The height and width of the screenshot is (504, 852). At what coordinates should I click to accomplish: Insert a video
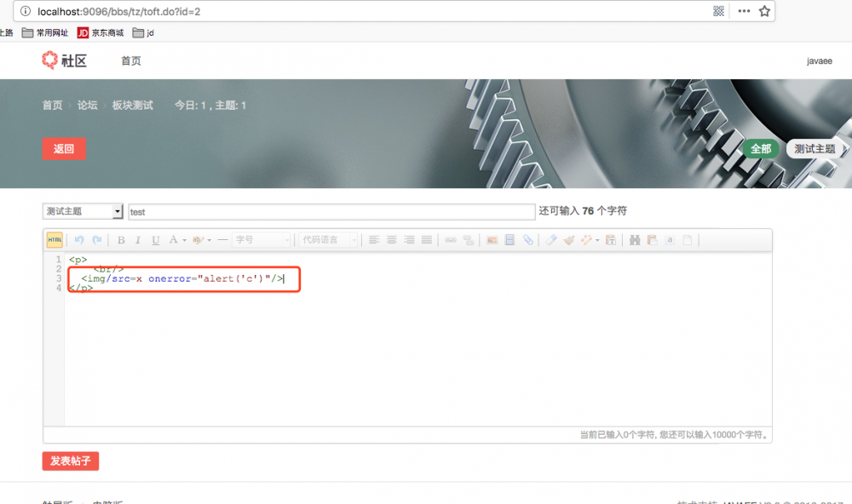[509, 240]
